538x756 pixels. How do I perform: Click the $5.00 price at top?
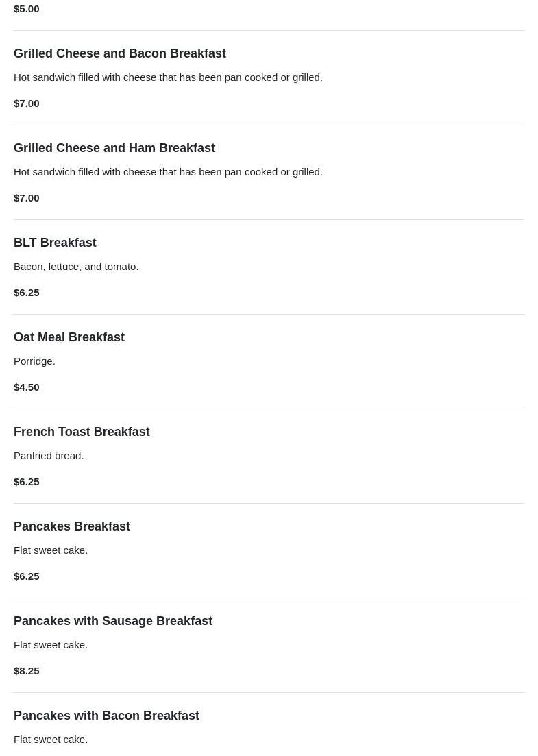tap(27, 8)
